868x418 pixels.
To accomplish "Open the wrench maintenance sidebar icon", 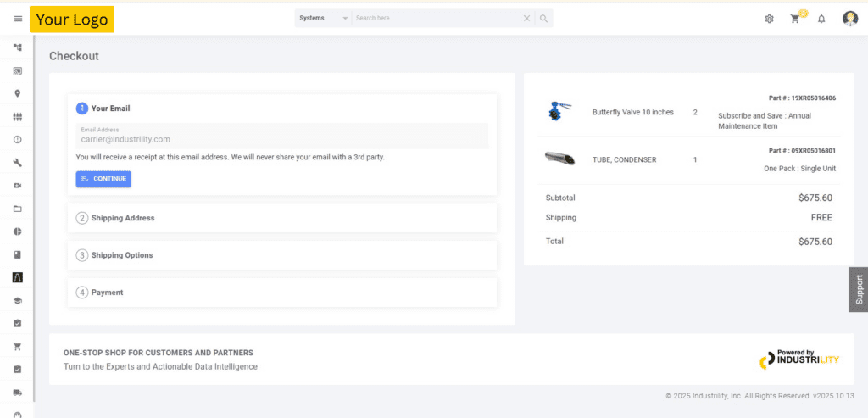I will pos(18,163).
